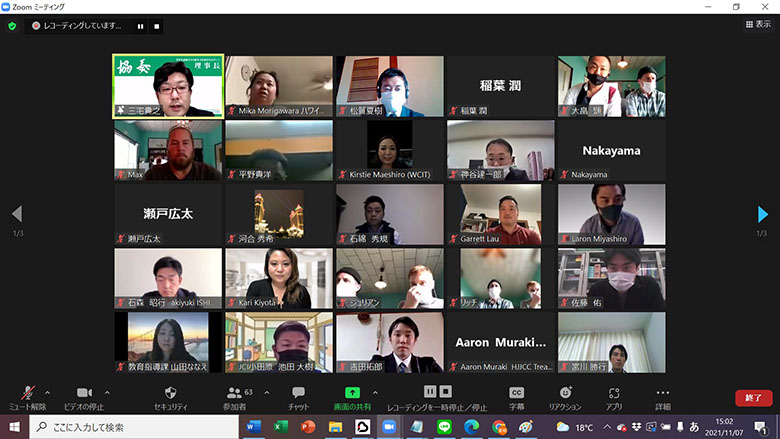Expand the share screen options arrow
Viewport: 780px width, 439px height.
click(377, 392)
